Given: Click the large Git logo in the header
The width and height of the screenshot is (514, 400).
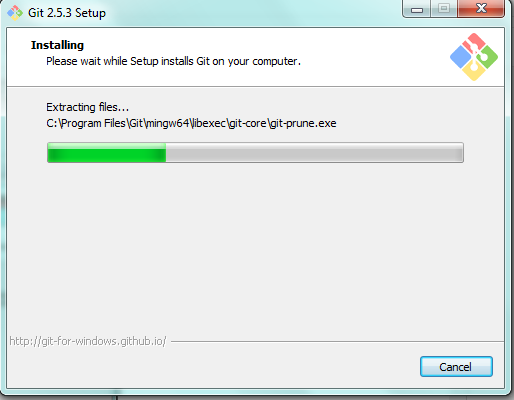Looking at the screenshot, I should coord(474,57).
